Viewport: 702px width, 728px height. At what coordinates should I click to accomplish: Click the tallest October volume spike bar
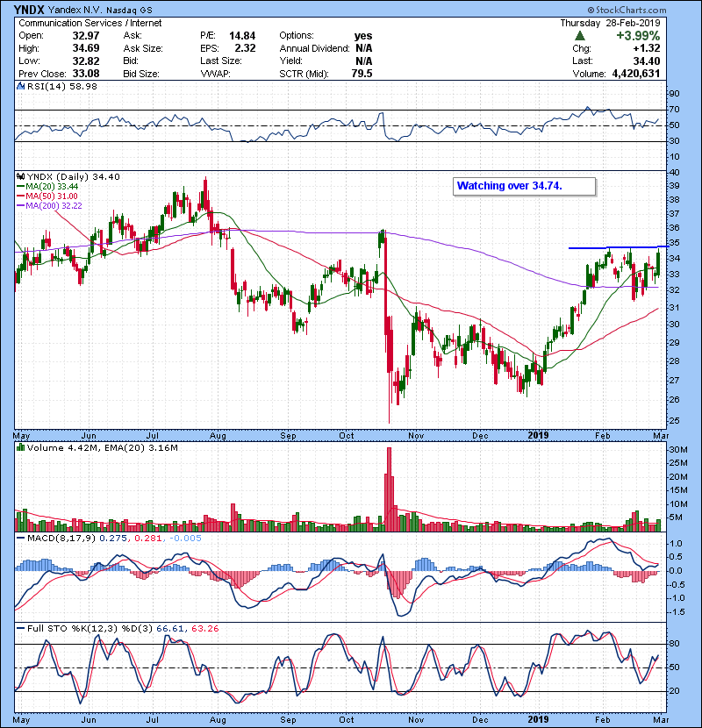(x=390, y=489)
